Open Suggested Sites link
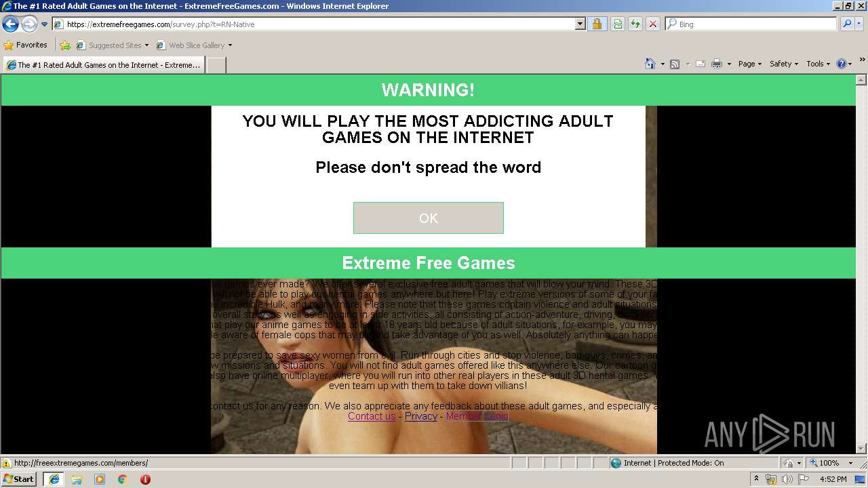868x488 pixels. click(x=112, y=45)
